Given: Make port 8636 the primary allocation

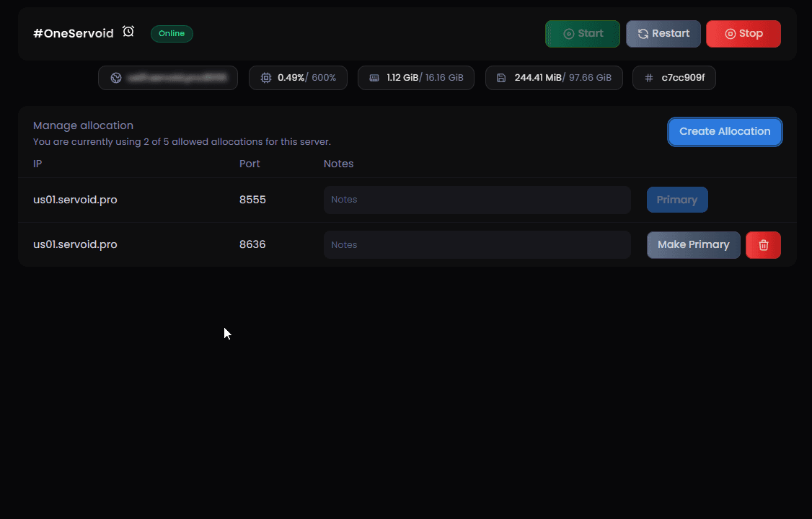Looking at the screenshot, I should (693, 245).
